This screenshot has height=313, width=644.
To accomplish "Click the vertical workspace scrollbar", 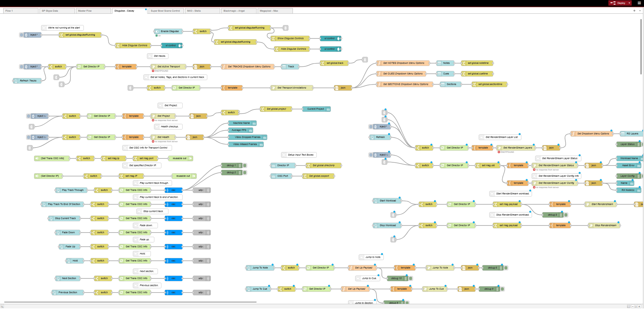I will 641,47.
